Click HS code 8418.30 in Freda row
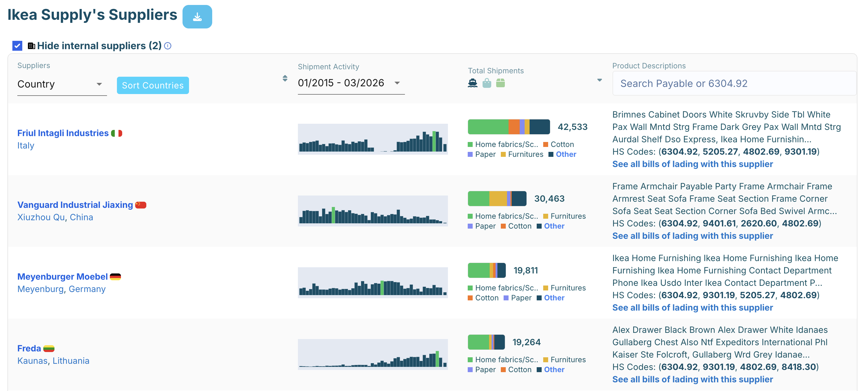This screenshot has width=868, height=391. click(x=799, y=367)
